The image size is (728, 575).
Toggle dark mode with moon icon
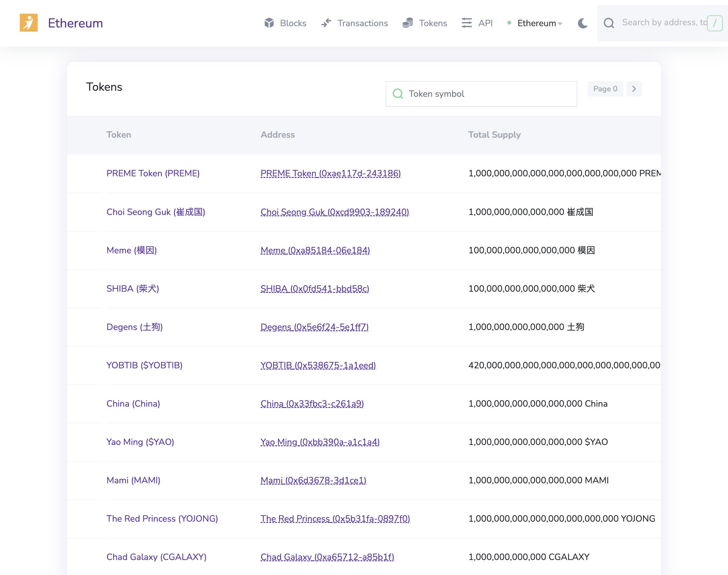pos(582,23)
